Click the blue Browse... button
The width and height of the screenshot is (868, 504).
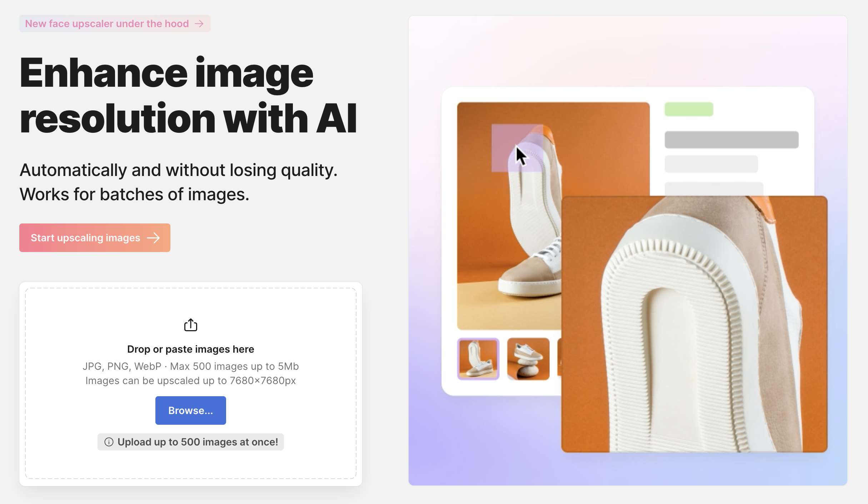click(190, 410)
